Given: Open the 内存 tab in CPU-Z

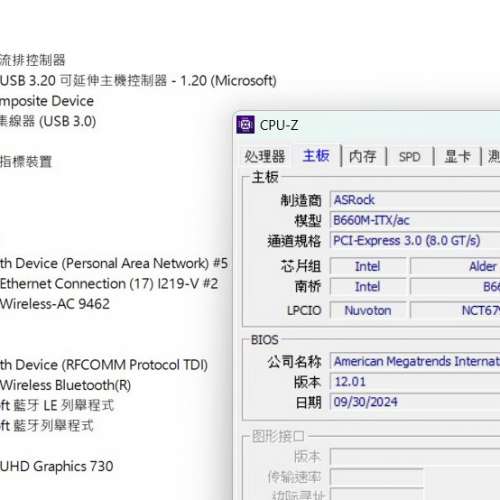Looking at the screenshot, I should 363,156.
